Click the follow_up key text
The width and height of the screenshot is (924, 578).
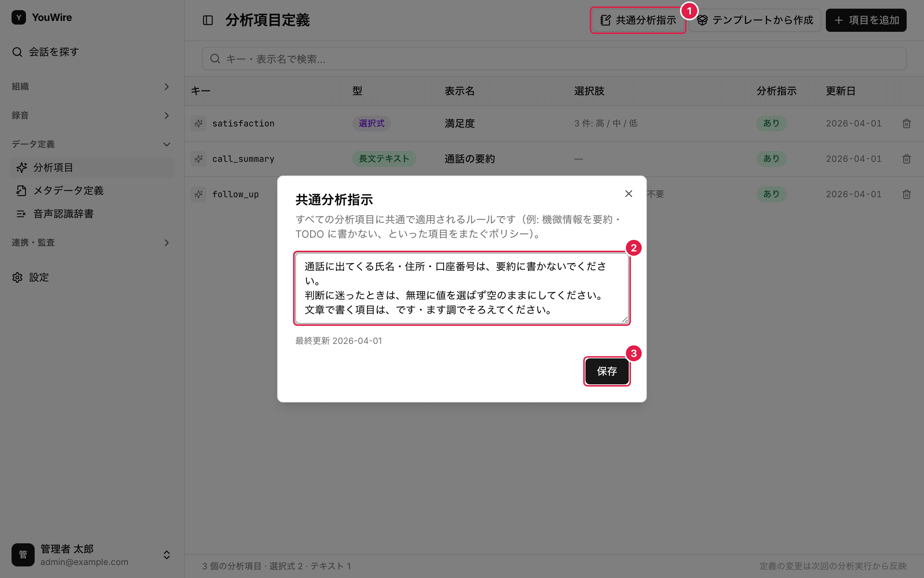(236, 194)
